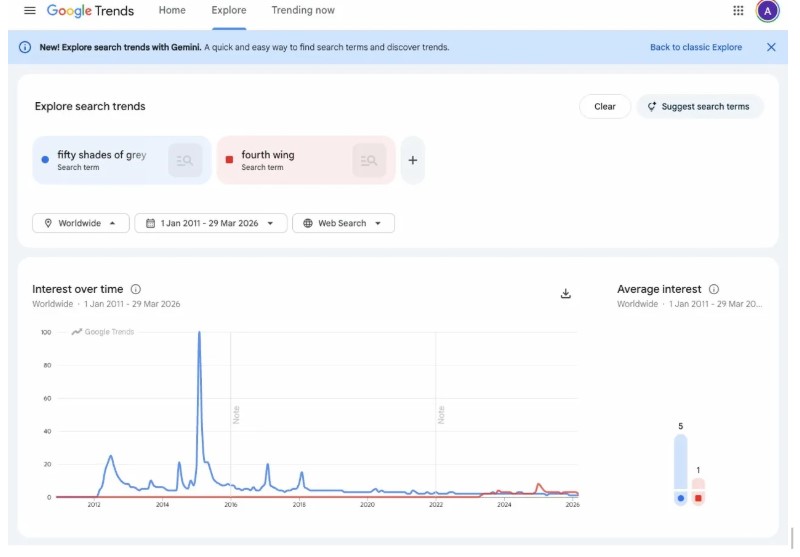Follow Back to classic Explore link
800x557 pixels.
[x=696, y=47]
